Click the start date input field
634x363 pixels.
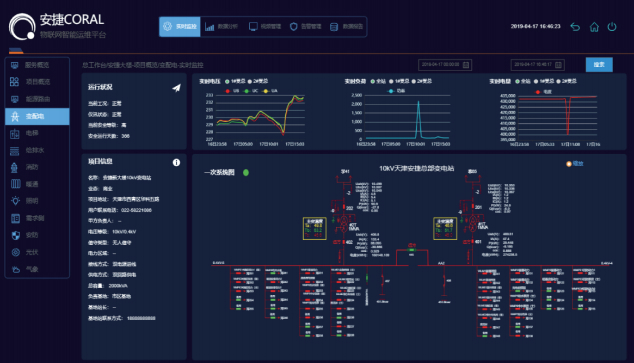pyautogui.click(x=445, y=65)
